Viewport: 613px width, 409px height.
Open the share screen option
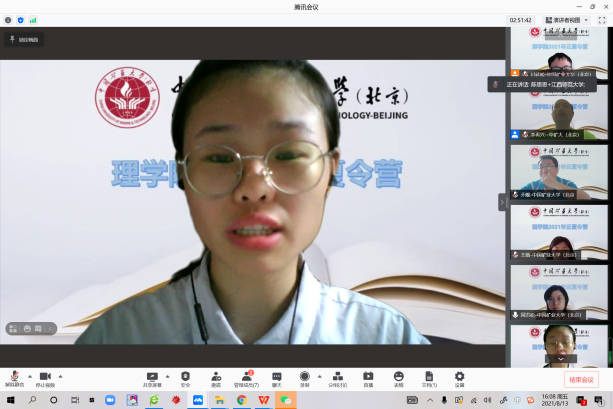point(153,377)
